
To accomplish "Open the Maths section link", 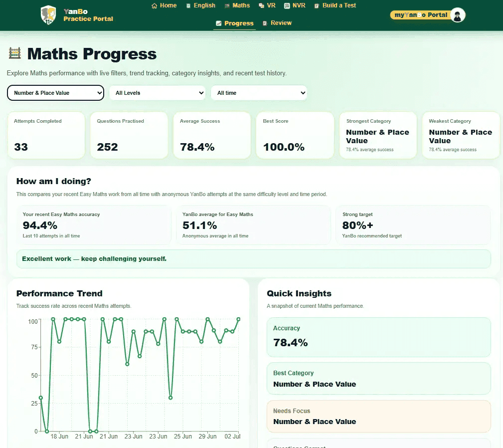I will click(x=237, y=5).
